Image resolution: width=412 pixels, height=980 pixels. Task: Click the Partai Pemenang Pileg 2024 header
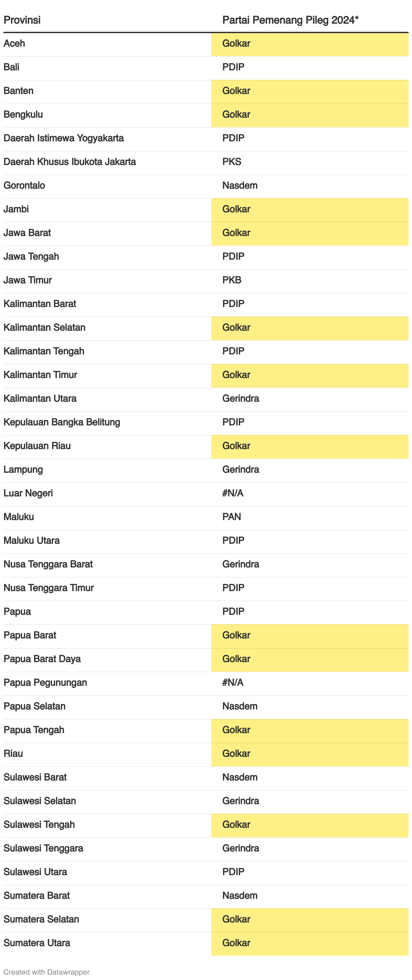point(290,20)
